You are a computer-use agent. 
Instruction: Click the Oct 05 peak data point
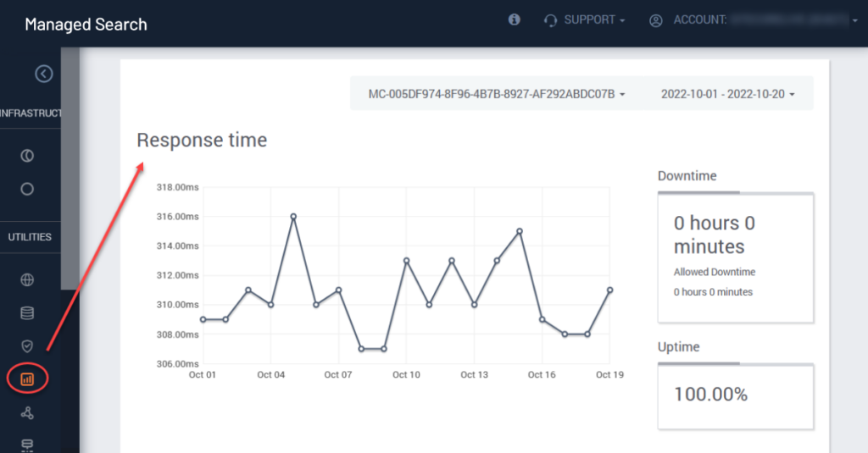click(x=293, y=216)
